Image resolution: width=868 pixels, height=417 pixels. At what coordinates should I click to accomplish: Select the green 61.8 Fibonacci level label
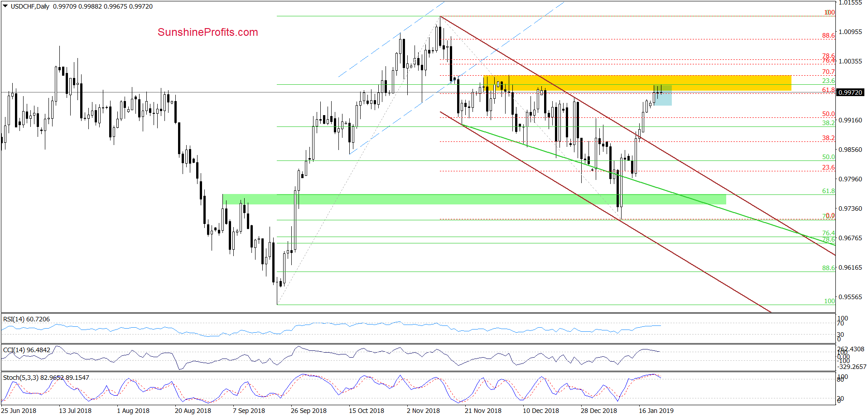point(829,191)
